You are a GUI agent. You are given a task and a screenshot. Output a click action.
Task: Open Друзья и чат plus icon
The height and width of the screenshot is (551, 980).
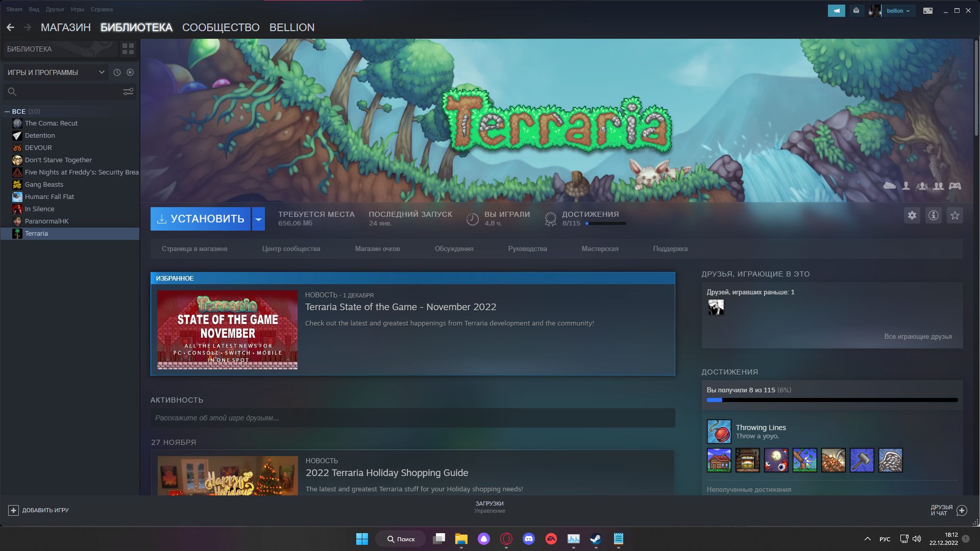pyautogui.click(x=962, y=510)
